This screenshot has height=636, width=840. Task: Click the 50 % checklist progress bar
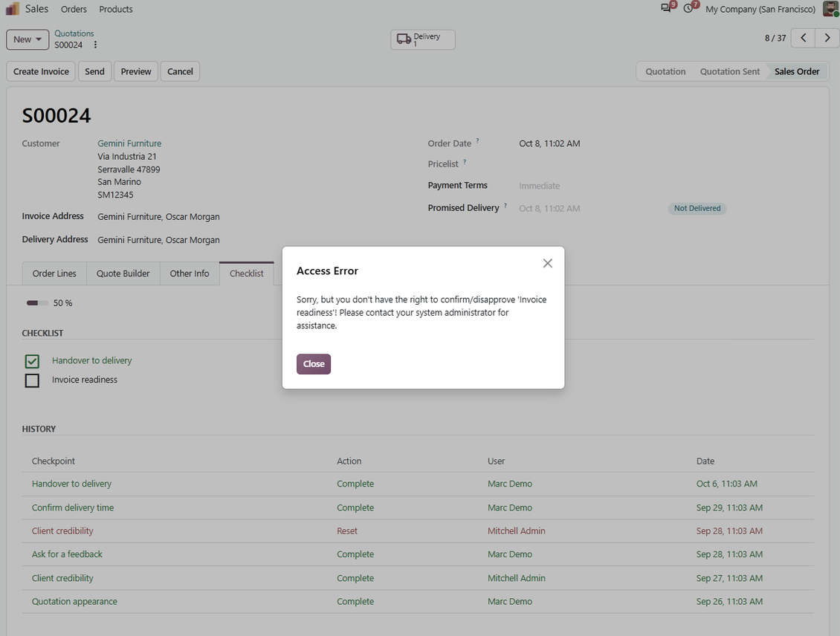(x=37, y=303)
